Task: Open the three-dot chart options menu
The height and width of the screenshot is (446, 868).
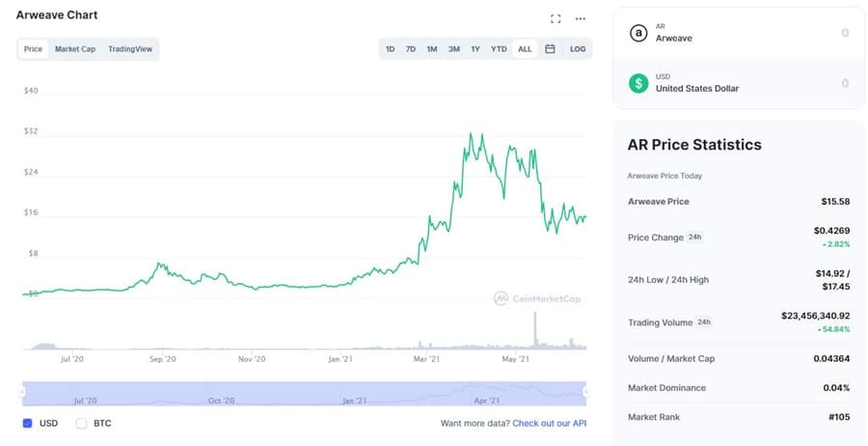Action: point(581,18)
